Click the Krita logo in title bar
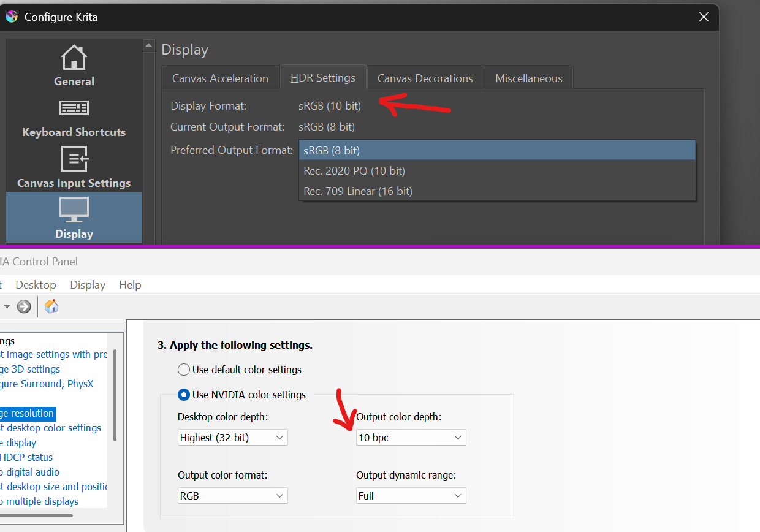Viewport: 760px width, 532px height. click(12, 17)
